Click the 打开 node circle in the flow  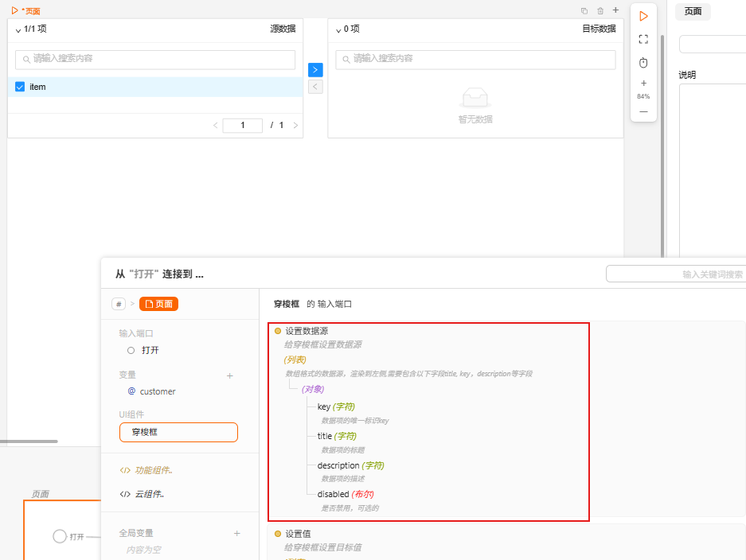pos(60,536)
